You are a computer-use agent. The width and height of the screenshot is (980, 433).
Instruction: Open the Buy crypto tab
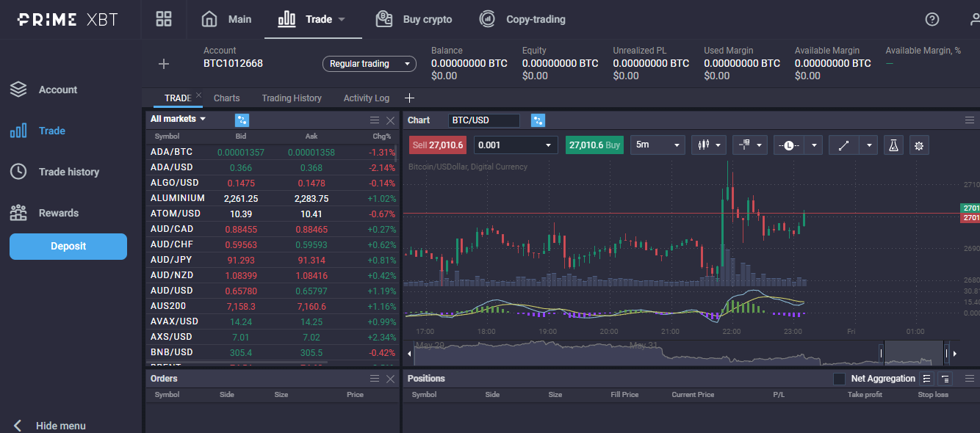[414, 19]
